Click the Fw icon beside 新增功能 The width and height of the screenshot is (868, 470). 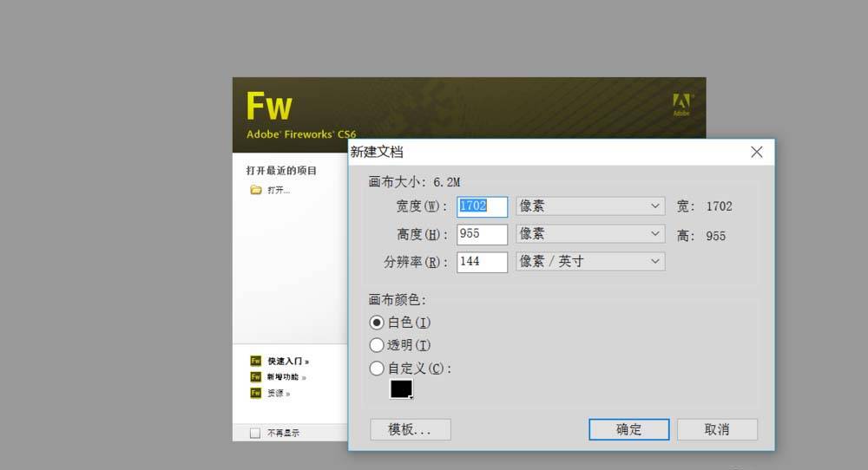[x=256, y=376]
